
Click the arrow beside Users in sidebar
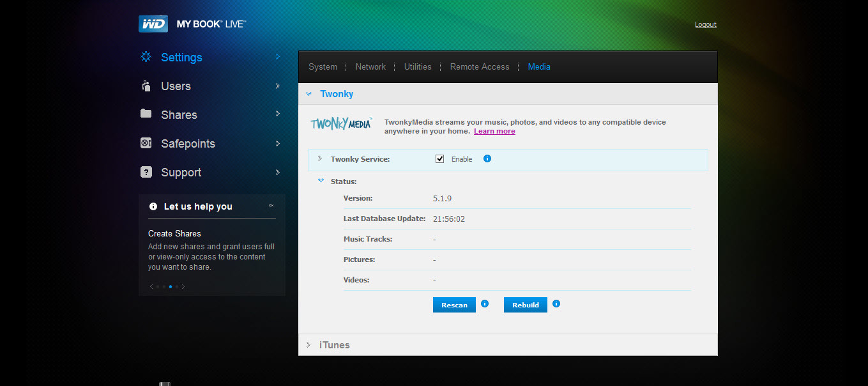277,86
